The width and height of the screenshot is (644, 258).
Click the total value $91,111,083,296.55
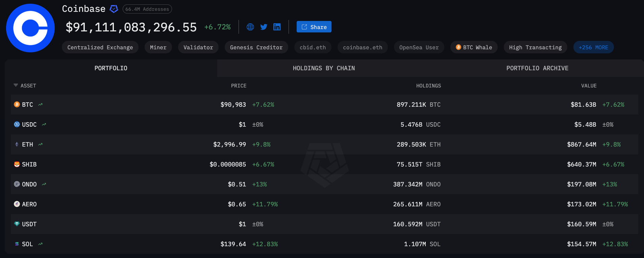[x=131, y=27]
